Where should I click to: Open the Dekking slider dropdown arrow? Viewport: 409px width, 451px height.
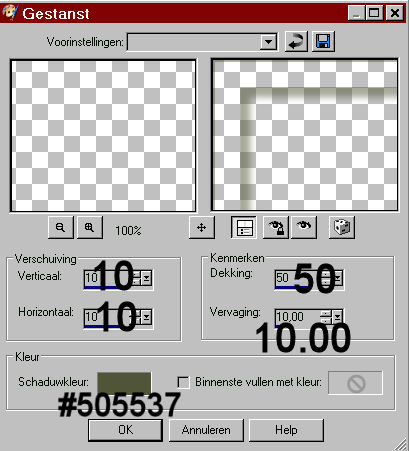[x=338, y=278]
